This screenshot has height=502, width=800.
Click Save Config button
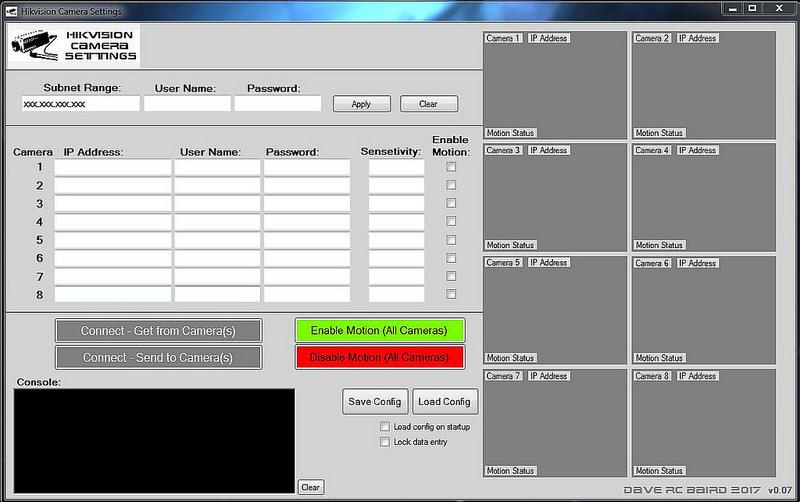pyautogui.click(x=375, y=401)
